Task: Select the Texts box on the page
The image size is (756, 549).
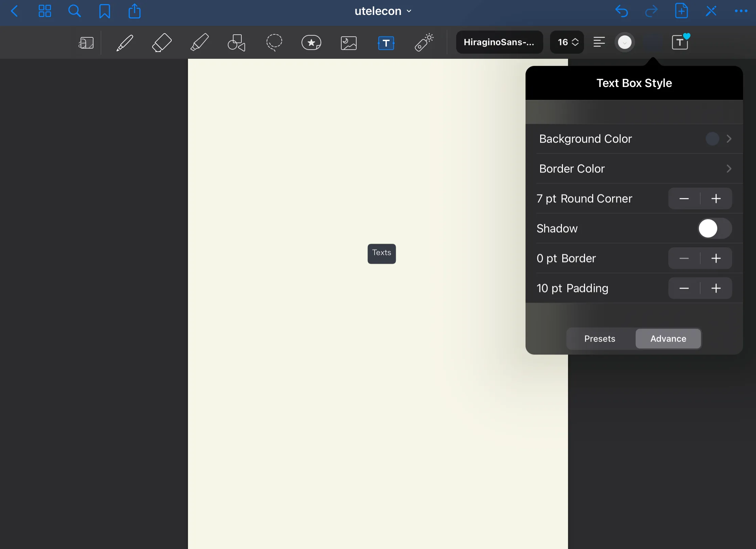Action: tap(381, 254)
